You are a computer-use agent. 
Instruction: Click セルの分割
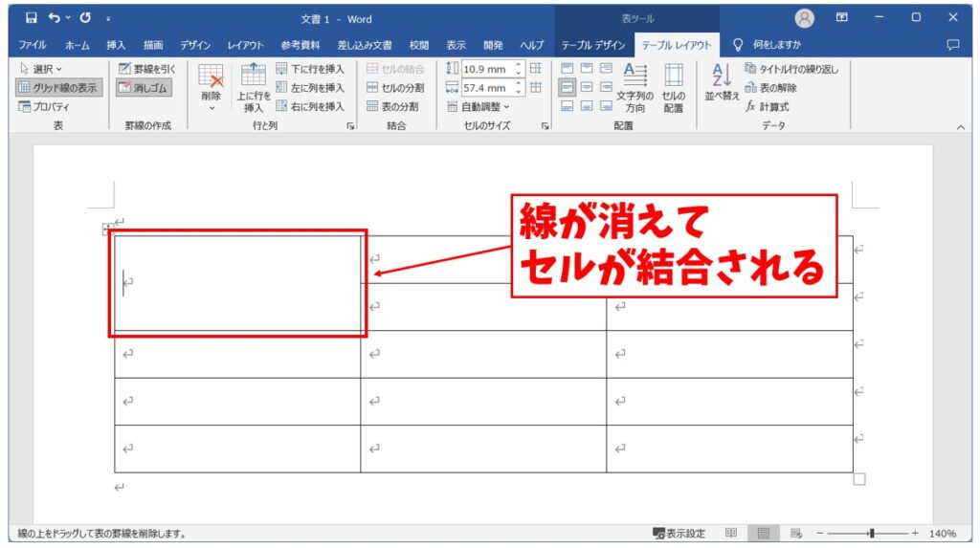click(x=395, y=87)
